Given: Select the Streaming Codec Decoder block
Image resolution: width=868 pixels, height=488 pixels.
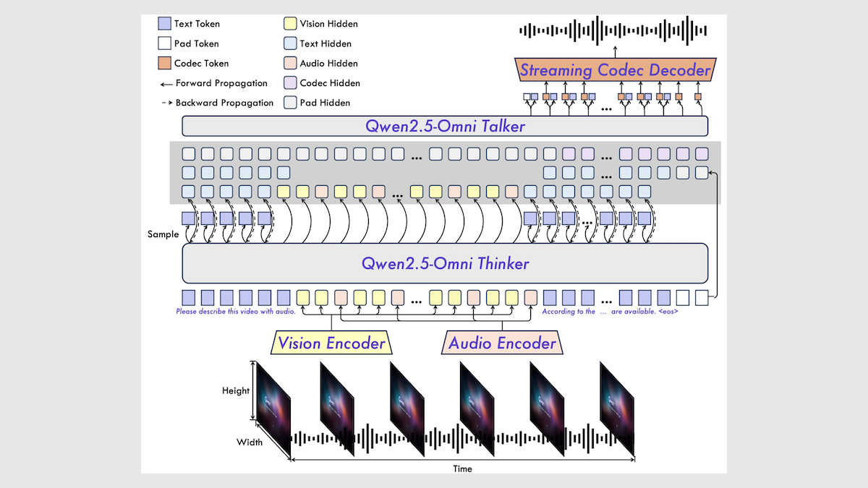Looking at the screenshot, I should tap(615, 70).
